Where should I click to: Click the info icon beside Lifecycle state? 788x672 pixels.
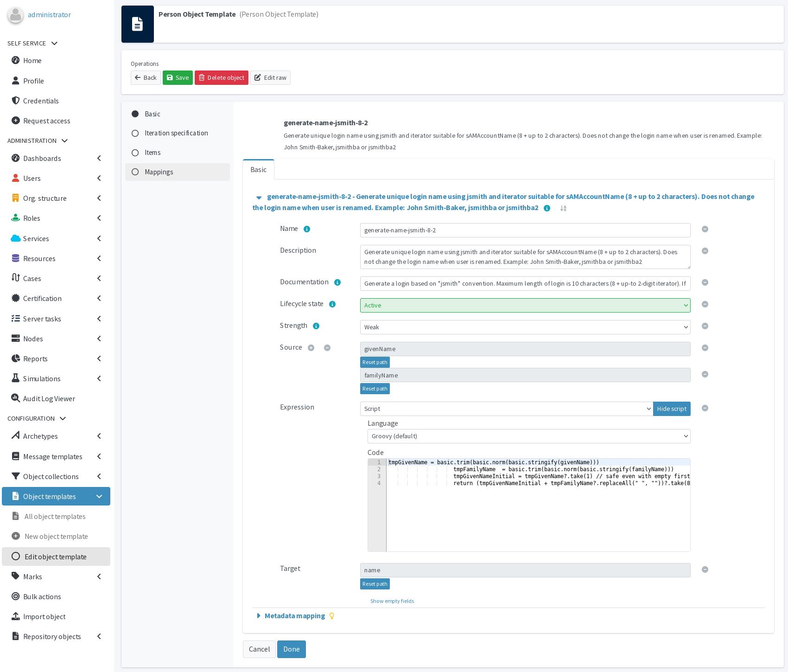332,304
